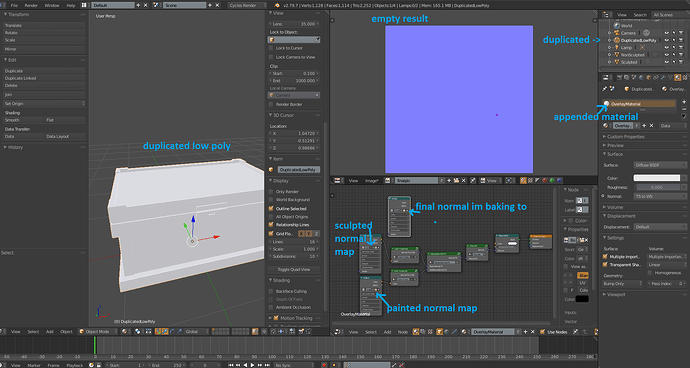Click Duplicate Linked button
Screen dimensions: 690x368
coord(44,78)
